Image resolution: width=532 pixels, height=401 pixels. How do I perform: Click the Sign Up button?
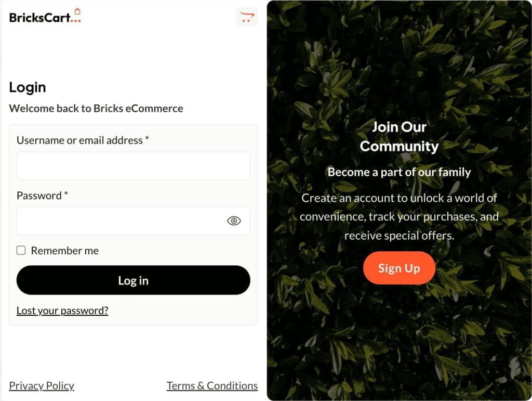[399, 268]
